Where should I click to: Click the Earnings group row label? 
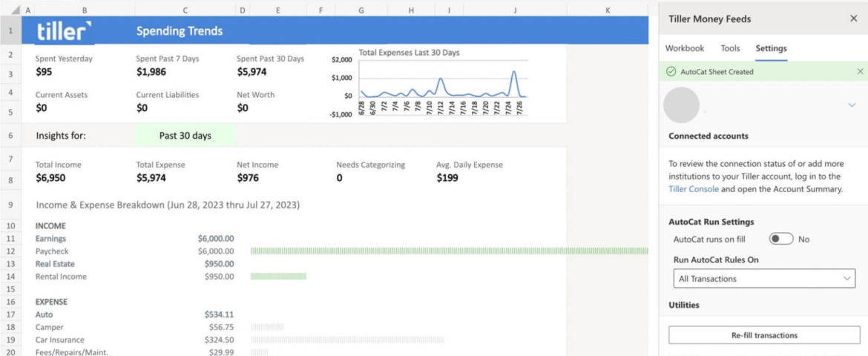(x=50, y=239)
